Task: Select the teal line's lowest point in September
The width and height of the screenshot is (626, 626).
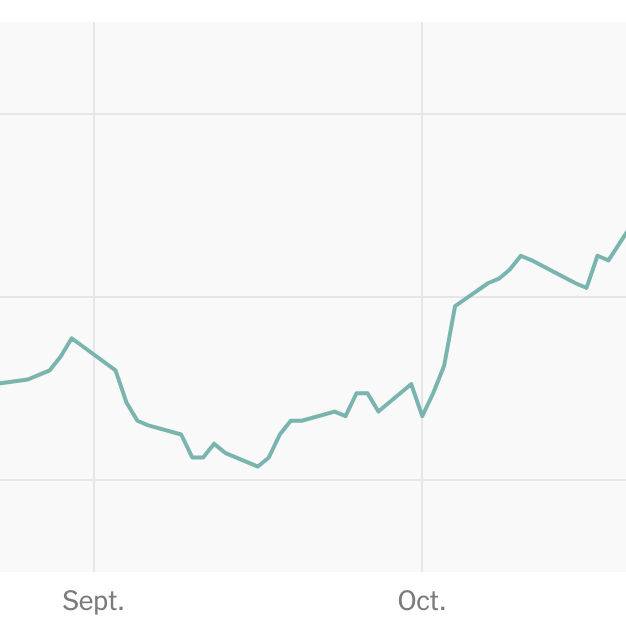Action: pyautogui.click(x=258, y=466)
